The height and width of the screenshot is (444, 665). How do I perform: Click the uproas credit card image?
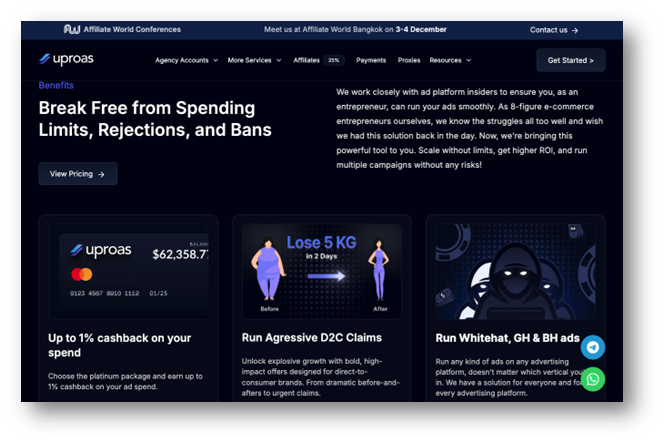coord(128,271)
